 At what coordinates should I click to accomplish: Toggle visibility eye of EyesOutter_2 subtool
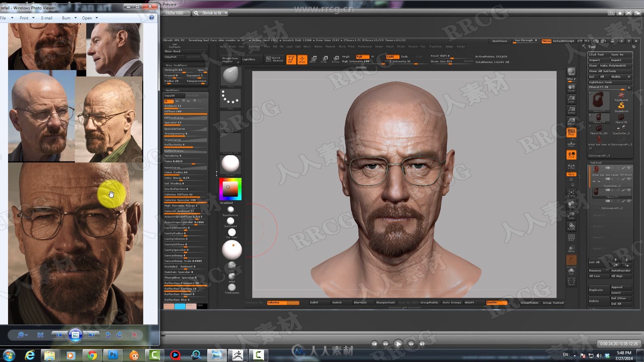coord(629,179)
